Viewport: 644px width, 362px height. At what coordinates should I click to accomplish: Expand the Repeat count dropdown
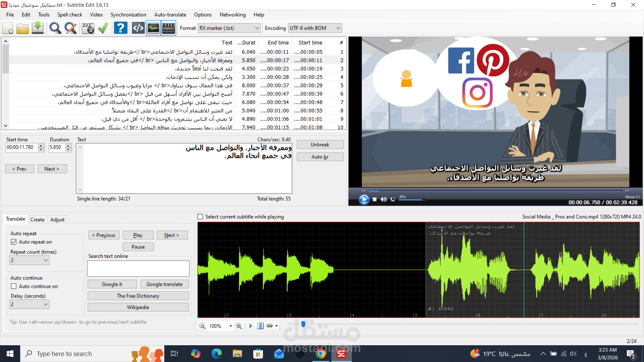pos(46,260)
